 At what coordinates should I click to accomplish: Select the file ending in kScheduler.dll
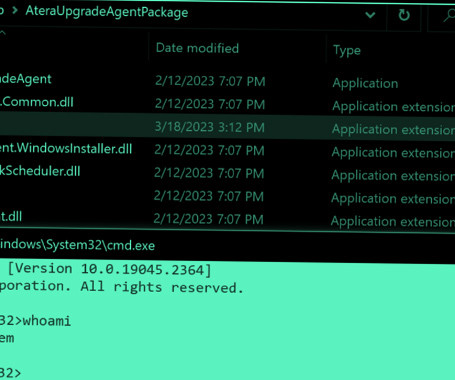point(40,171)
